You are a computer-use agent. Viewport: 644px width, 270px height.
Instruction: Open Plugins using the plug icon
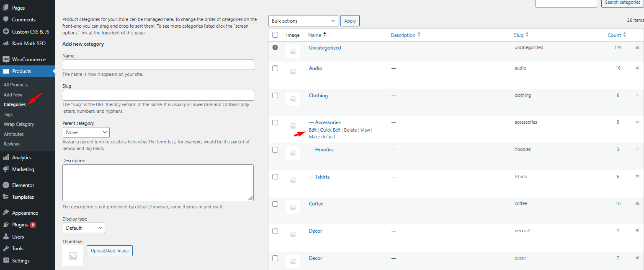click(x=6, y=225)
